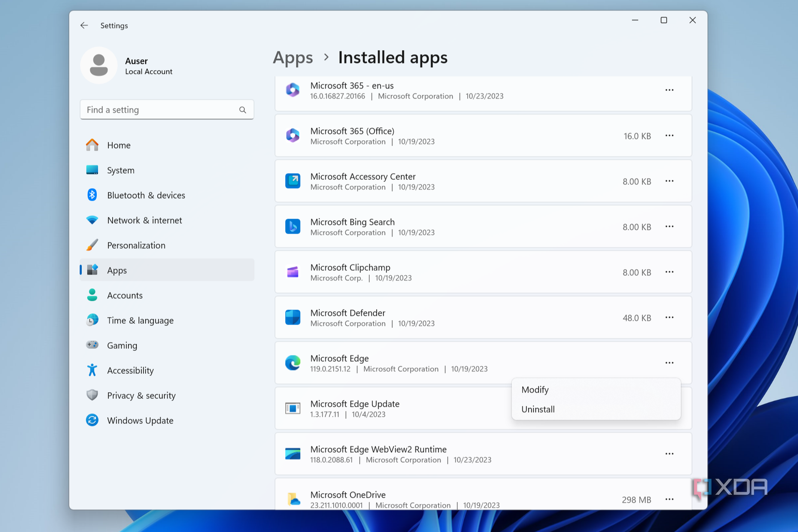Go to Windows Update settings

click(140, 421)
